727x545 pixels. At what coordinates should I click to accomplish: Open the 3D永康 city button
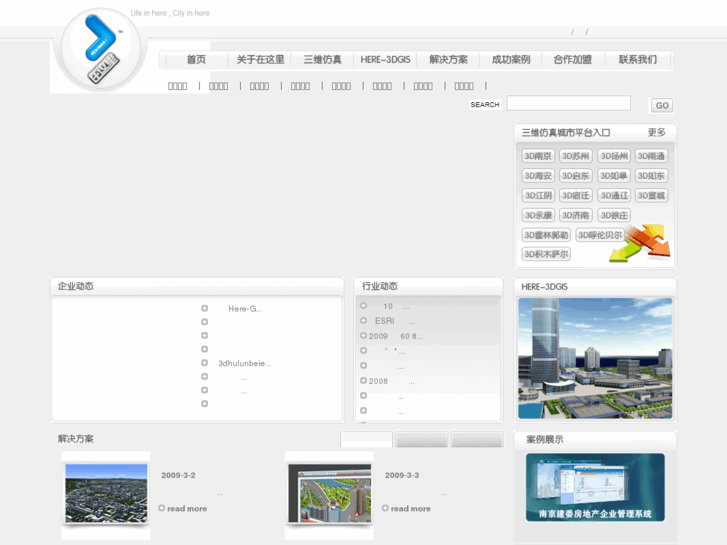coord(538,215)
